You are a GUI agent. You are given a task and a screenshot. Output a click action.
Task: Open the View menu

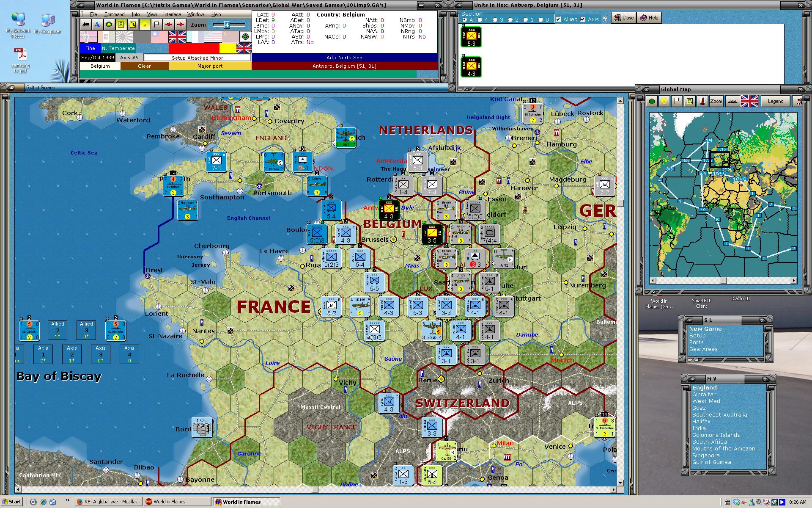tap(152, 14)
